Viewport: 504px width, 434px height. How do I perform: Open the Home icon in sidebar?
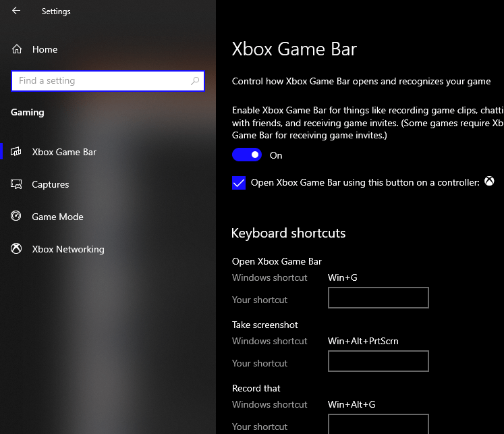(x=17, y=49)
